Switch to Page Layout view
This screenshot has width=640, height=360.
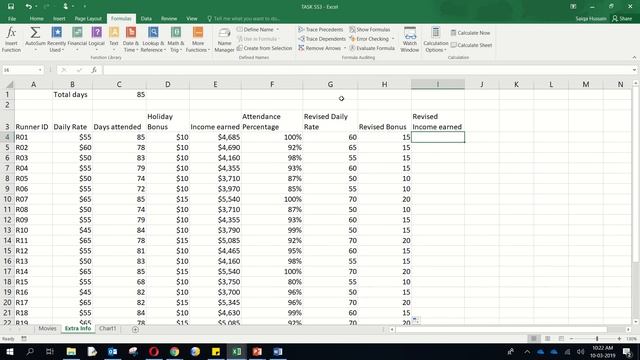pyautogui.click(x=547, y=338)
